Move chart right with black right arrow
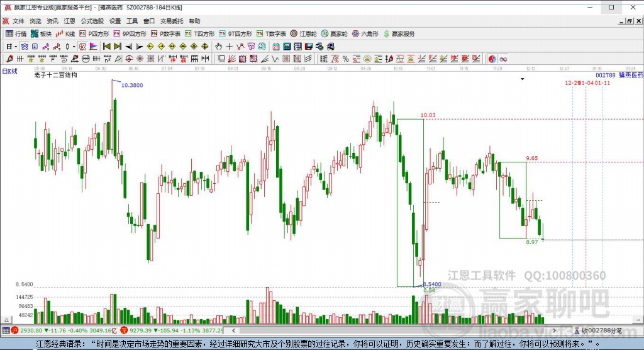Image resolution: width=644 pixels, height=350 pixels. pyautogui.click(x=139, y=47)
